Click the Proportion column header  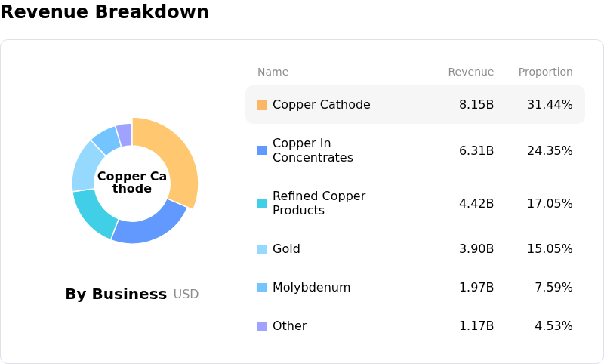coord(545,72)
